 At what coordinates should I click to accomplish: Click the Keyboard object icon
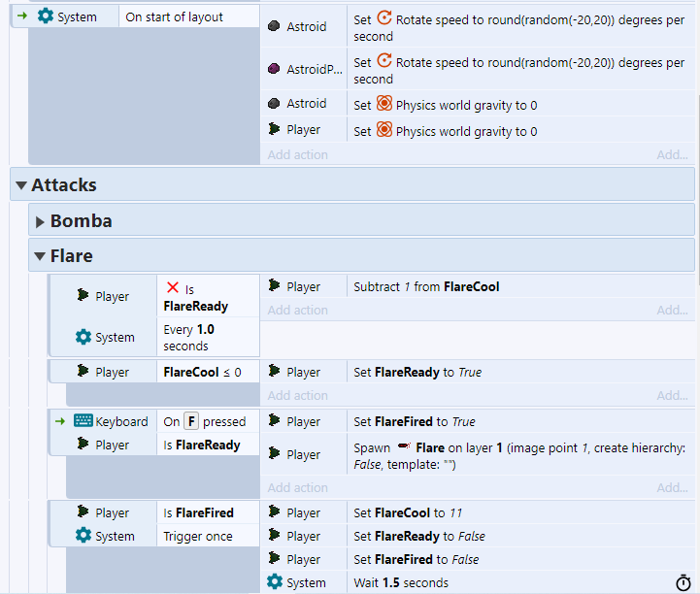click(83, 421)
